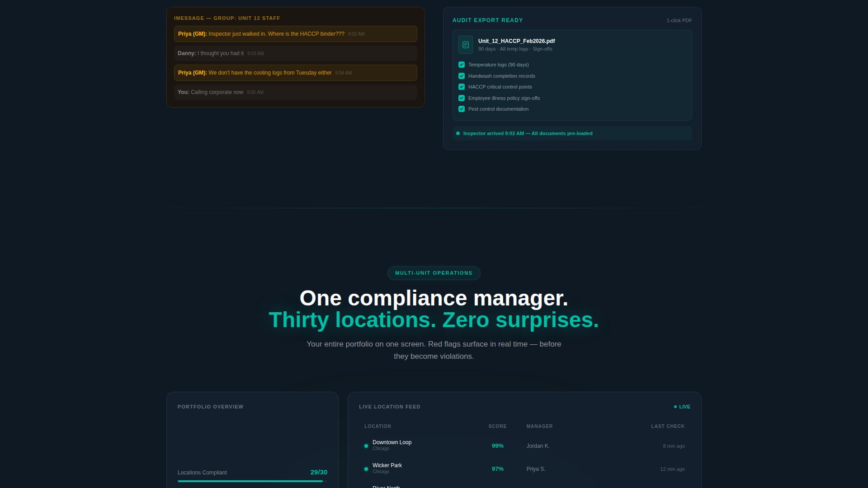868x488 pixels.
Task: Click the MULTI-UNIT OPERATIONS pill badge
Action: point(434,273)
